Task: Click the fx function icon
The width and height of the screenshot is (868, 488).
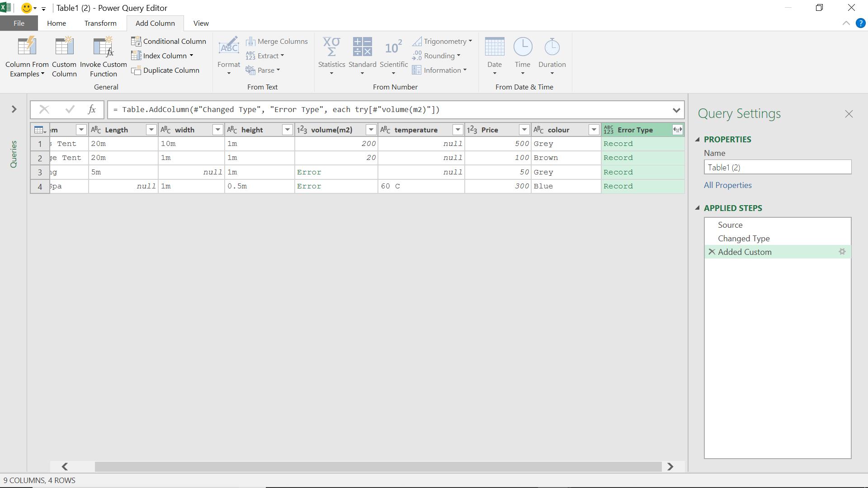Action: [x=92, y=109]
